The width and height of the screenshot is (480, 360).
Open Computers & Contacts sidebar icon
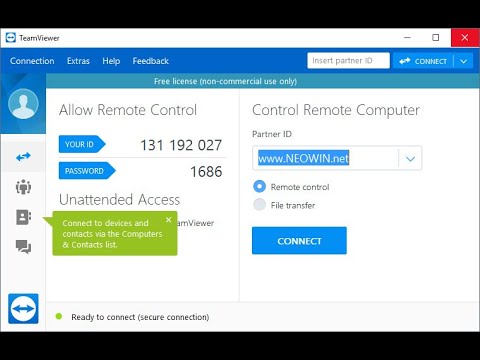tap(23, 217)
